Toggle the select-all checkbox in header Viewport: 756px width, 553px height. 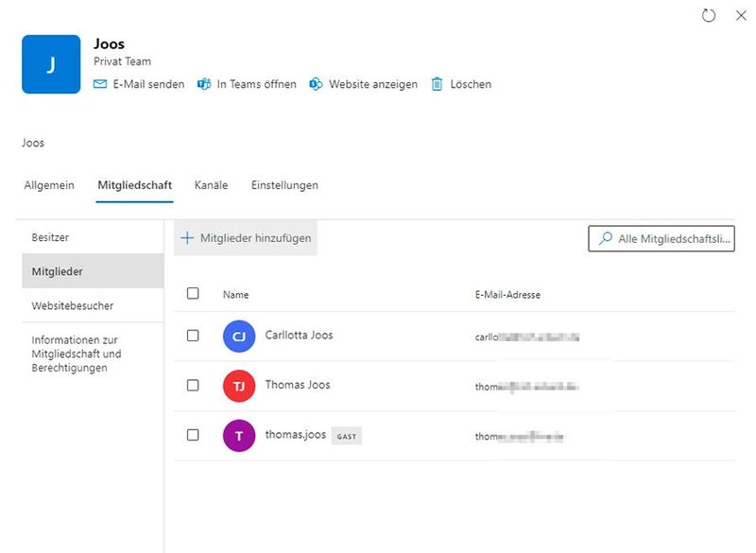193,294
